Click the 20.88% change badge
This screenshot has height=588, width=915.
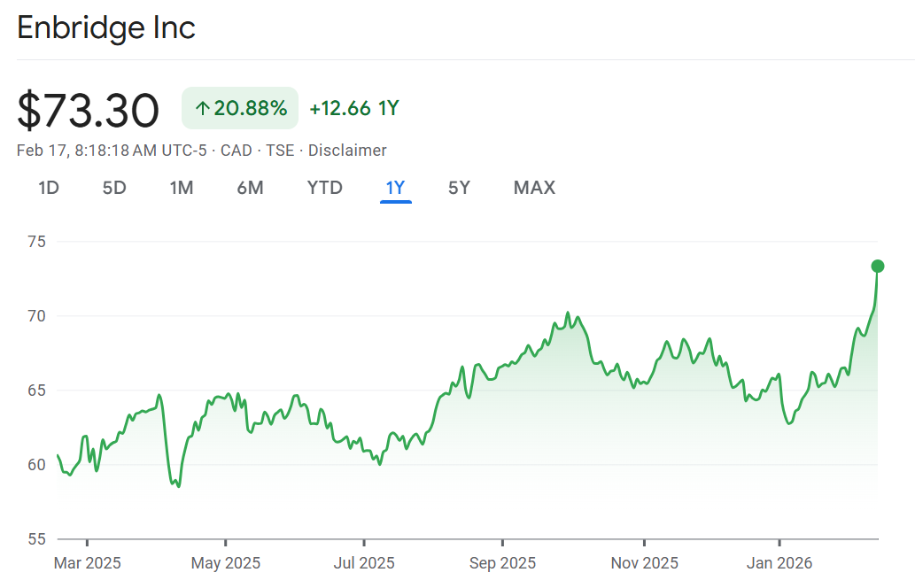click(x=240, y=109)
